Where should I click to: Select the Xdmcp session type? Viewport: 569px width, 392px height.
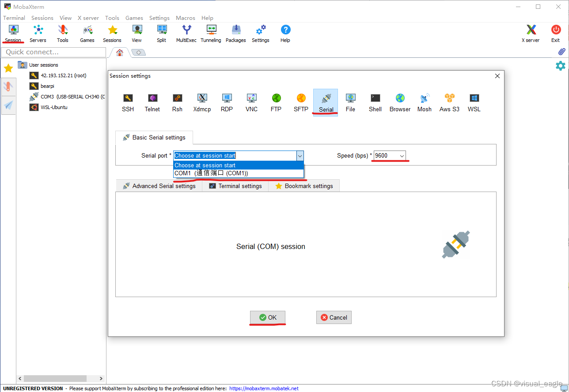[202, 103]
